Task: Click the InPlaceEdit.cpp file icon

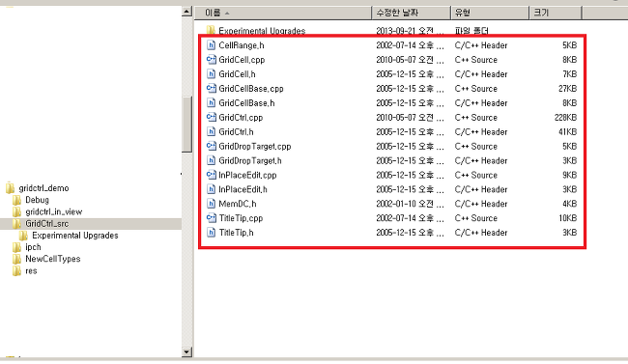Action: 211,175
